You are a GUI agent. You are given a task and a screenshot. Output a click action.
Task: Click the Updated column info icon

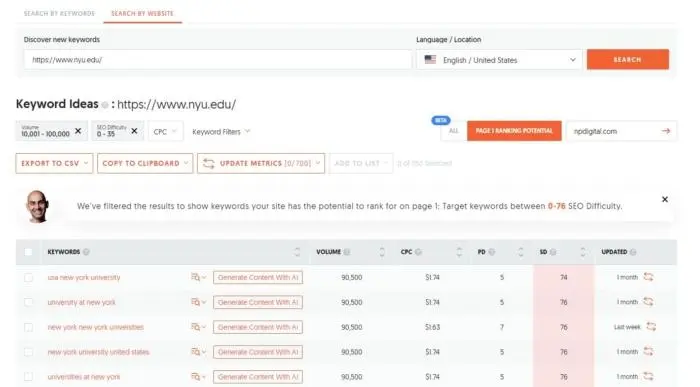[633, 252]
